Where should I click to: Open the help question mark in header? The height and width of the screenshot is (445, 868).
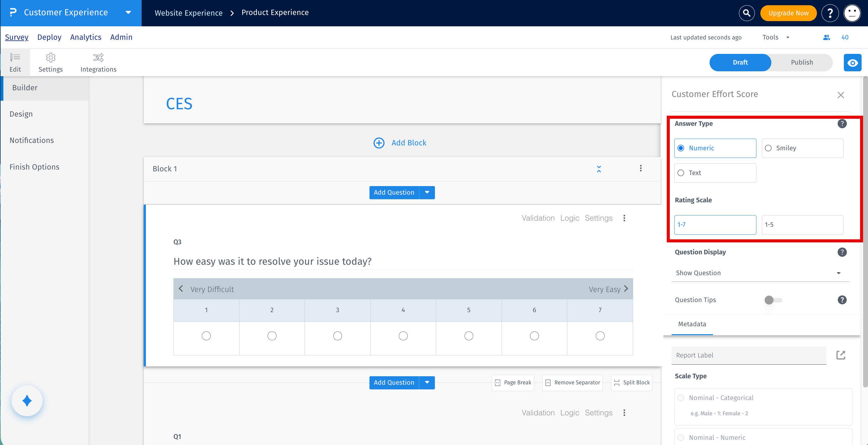pos(830,13)
